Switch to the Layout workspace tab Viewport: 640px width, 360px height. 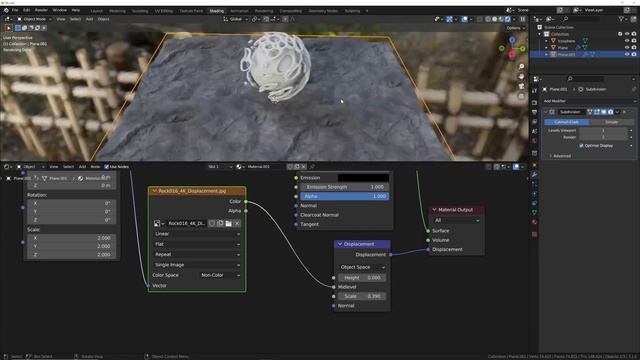point(97,11)
